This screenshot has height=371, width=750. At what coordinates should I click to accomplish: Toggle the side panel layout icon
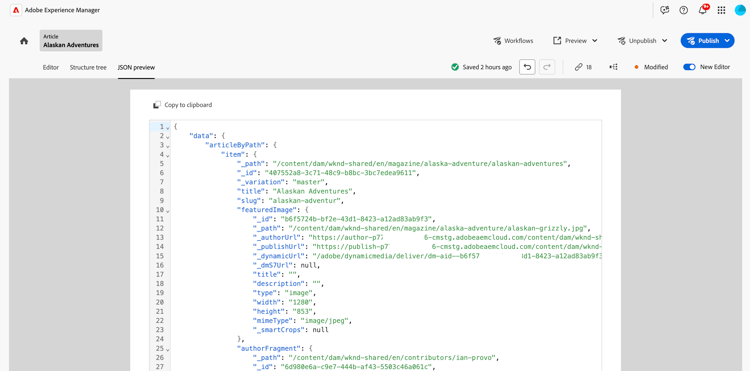point(613,67)
